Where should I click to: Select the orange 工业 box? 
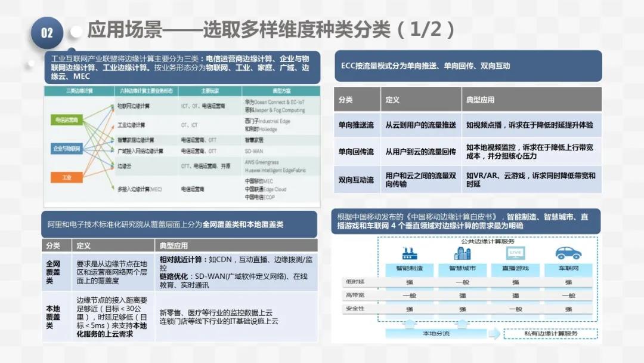pos(66,177)
